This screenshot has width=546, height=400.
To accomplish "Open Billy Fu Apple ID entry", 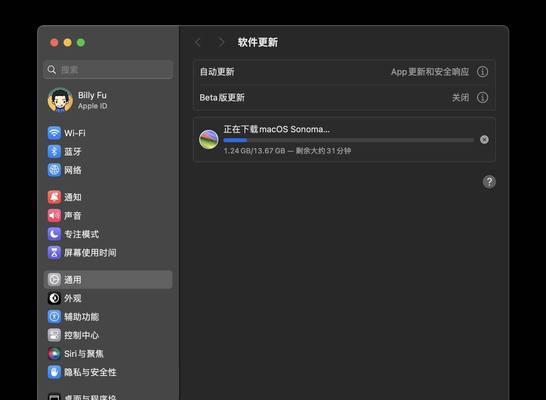I will (x=108, y=100).
